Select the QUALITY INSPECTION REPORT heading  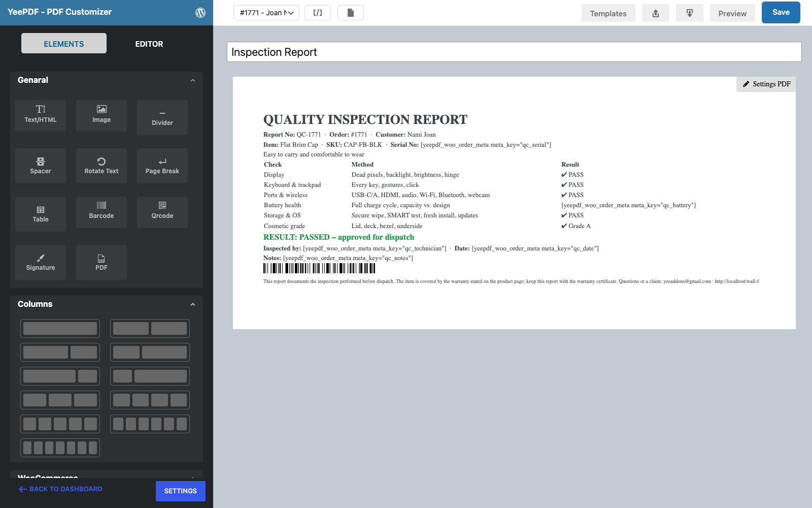coord(365,120)
